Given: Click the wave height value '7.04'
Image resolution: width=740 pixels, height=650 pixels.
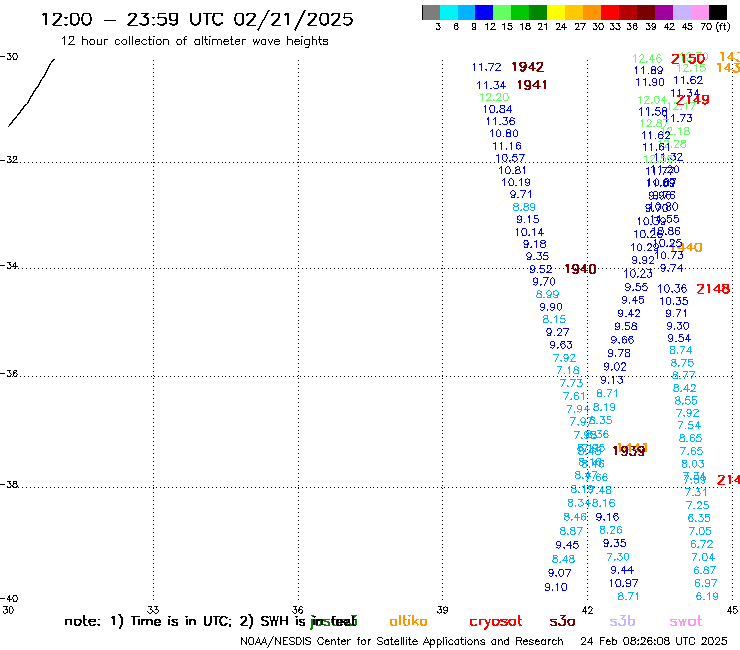Looking at the screenshot, I should click(x=703, y=557).
